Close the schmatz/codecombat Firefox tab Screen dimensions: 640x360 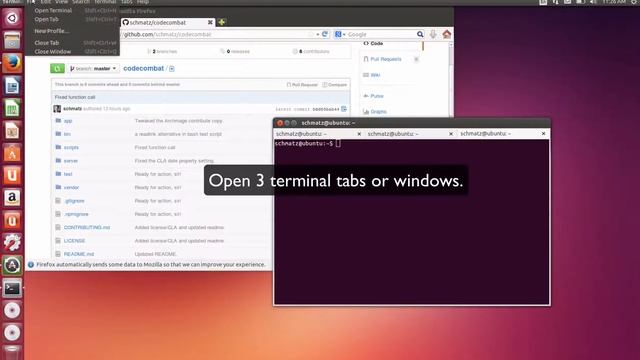point(210,22)
